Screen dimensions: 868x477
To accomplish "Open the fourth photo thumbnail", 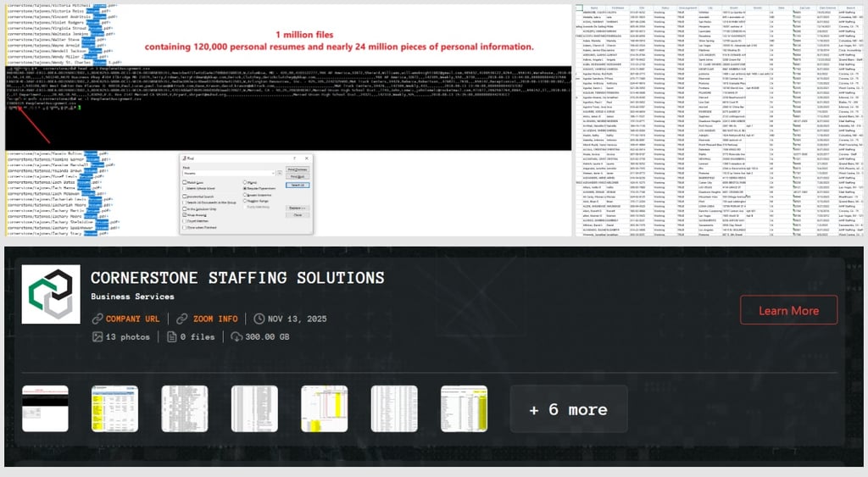I will [x=254, y=409].
